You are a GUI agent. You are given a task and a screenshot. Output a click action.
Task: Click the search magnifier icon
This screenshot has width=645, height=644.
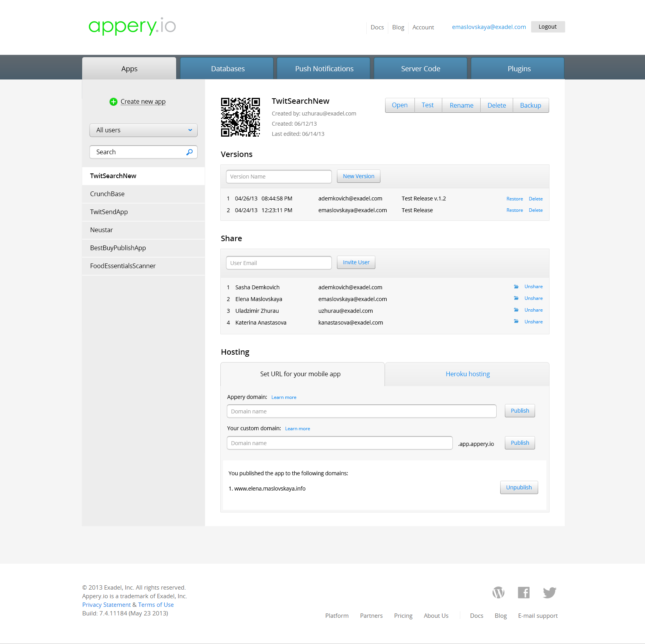pos(189,152)
